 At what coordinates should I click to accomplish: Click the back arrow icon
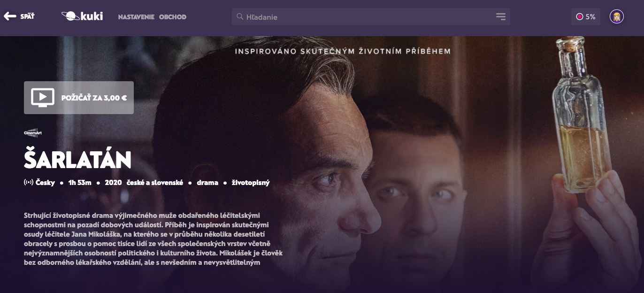click(10, 16)
